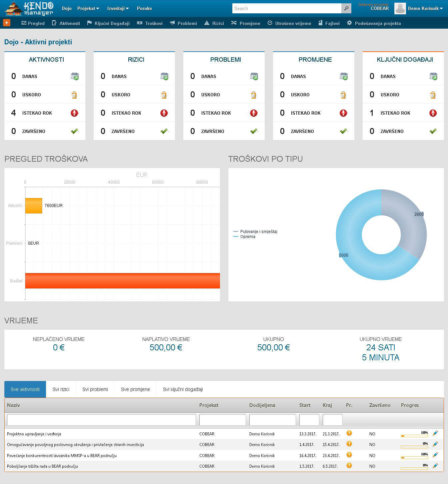
Task: Click the Putovanje i smještaj legend entry
Action: (x=255, y=231)
